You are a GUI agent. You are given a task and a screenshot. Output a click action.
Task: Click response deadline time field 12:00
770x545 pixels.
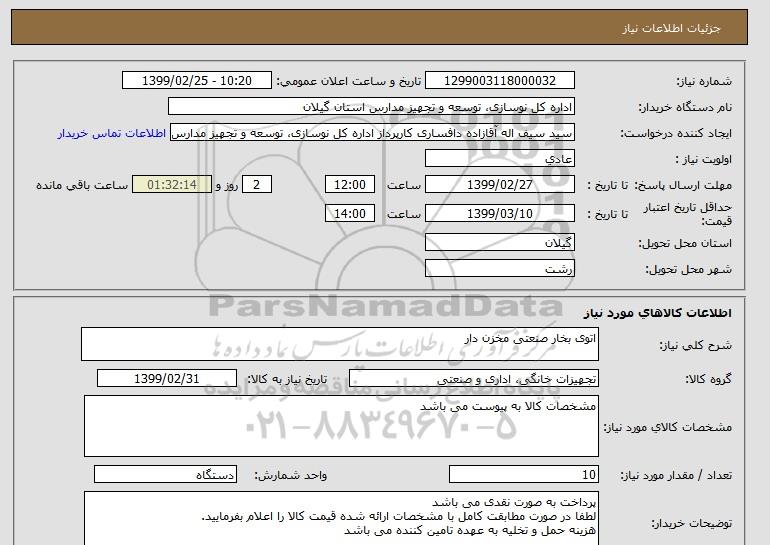coord(350,185)
